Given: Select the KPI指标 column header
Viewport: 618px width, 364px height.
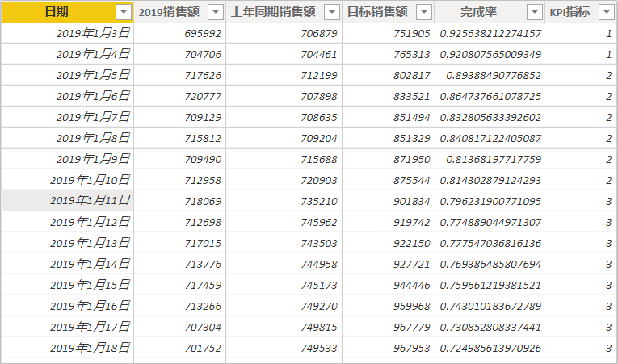Looking at the screenshot, I should pos(569,12).
